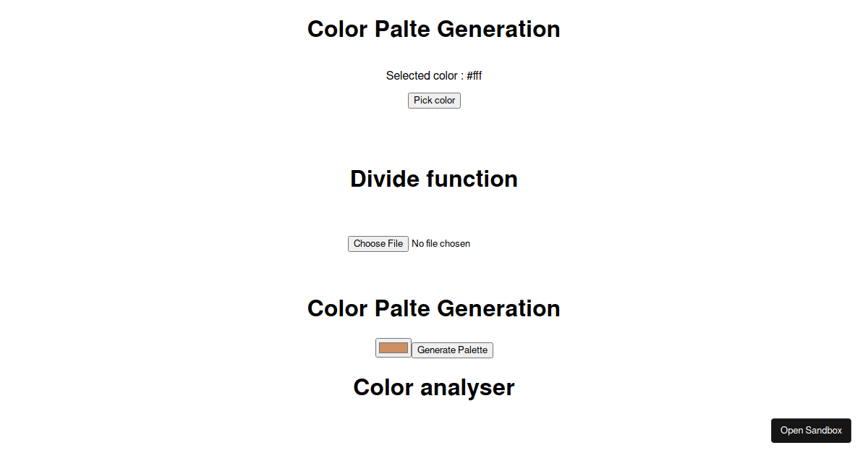Click the Divide function heading
The height and width of the screenshot is (456, 868).
[434, 179]
